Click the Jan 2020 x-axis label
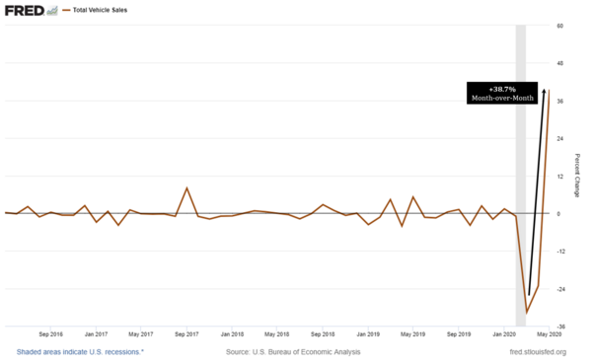The image size is (592, 364). pyautogui.click(x=504, y=334)
